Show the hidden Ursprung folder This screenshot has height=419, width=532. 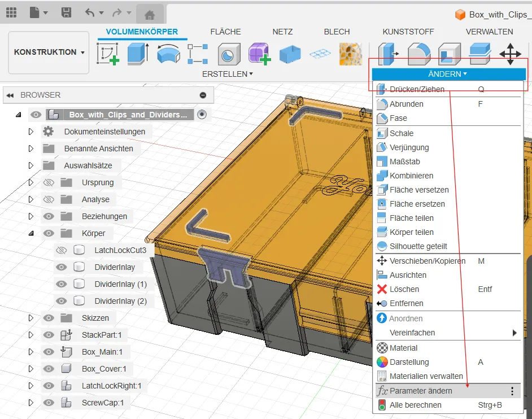(x=49, y=182)
